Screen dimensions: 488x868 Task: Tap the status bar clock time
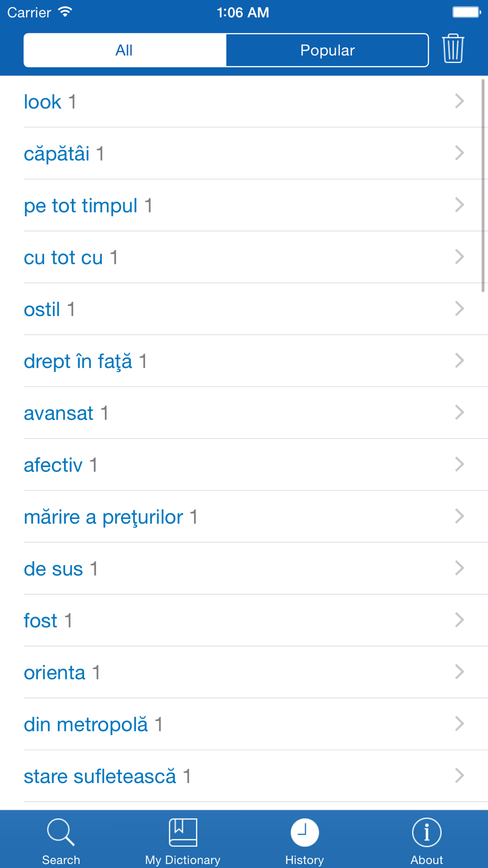(243, 12)
